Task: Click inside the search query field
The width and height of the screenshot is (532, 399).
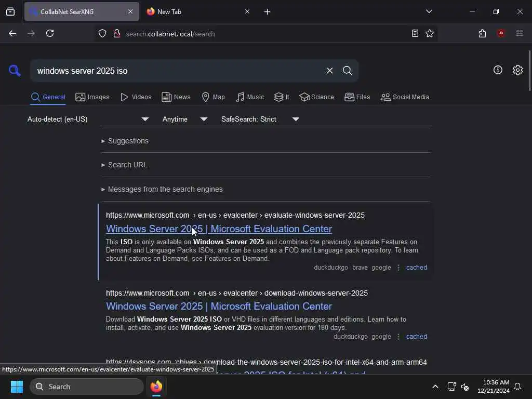Action: click(177, 71)
